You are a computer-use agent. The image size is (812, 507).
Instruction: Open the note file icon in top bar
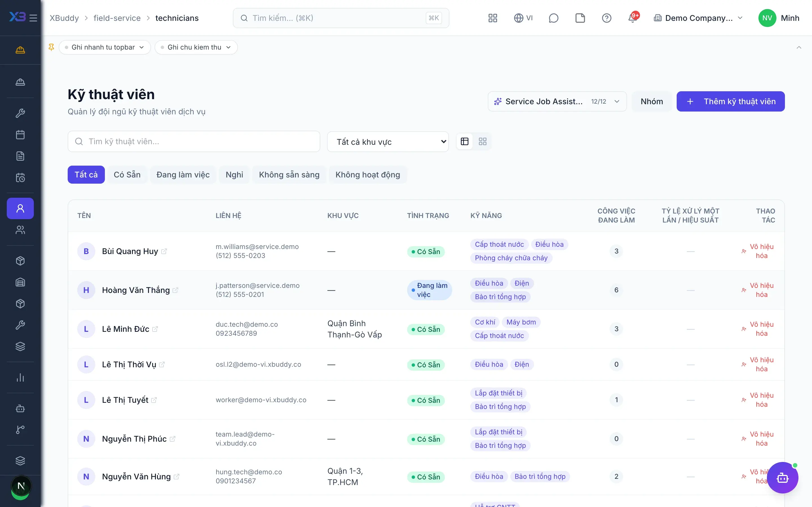click(580, 18)
